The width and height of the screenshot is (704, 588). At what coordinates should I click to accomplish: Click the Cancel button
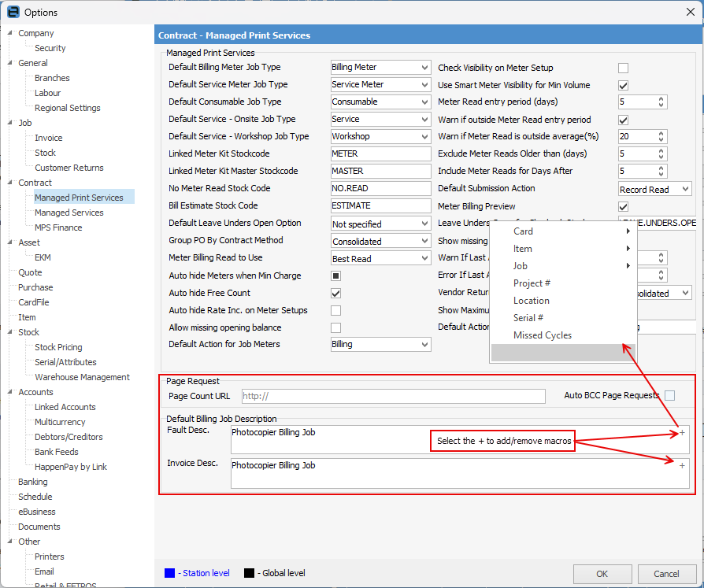[666, 574]
